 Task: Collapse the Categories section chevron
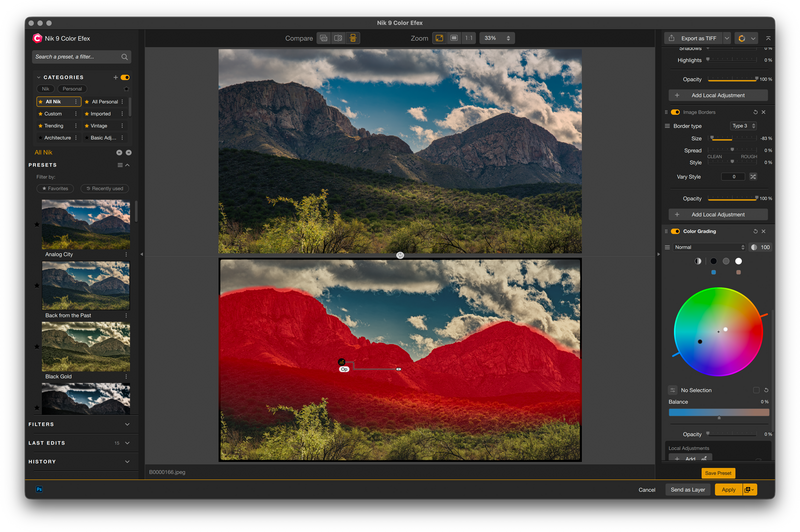(x=38, y=78)
